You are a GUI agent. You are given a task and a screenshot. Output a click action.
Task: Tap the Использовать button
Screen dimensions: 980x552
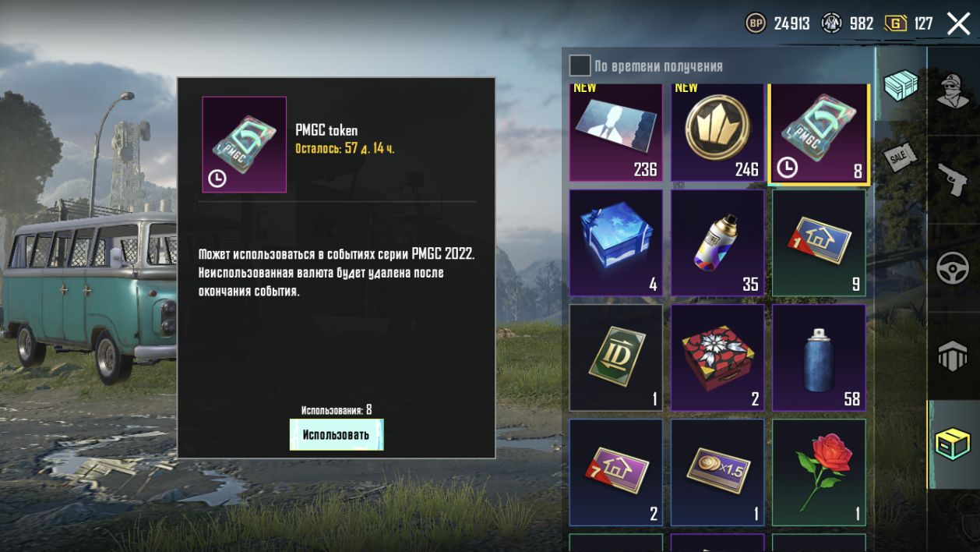[336, 434]
